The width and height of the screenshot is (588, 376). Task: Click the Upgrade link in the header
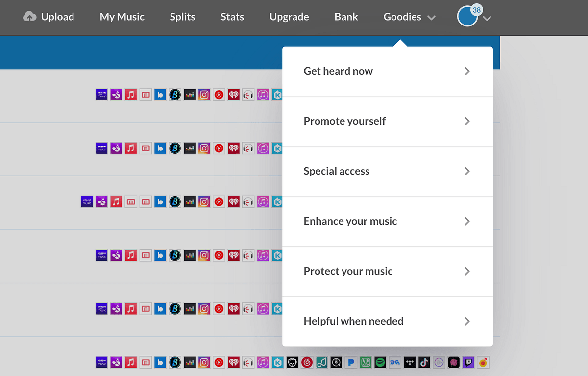pyautogui.click(x=289, y=17)
